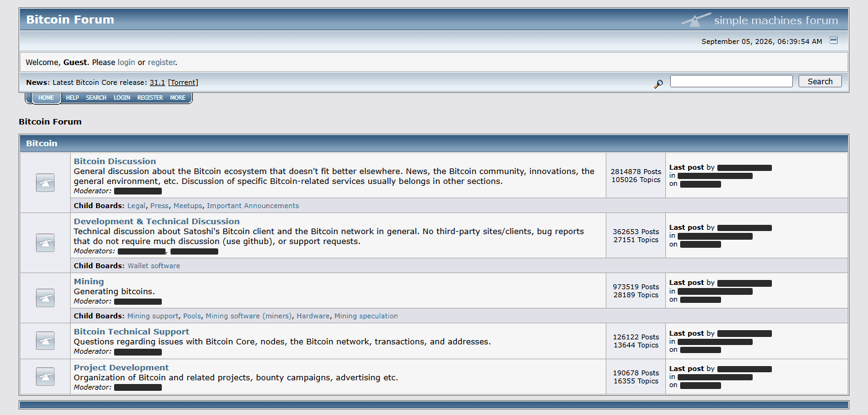Open Development & Technical Discussion board
This screenshot has height=415, width=868.
click(x=157, y=221)
